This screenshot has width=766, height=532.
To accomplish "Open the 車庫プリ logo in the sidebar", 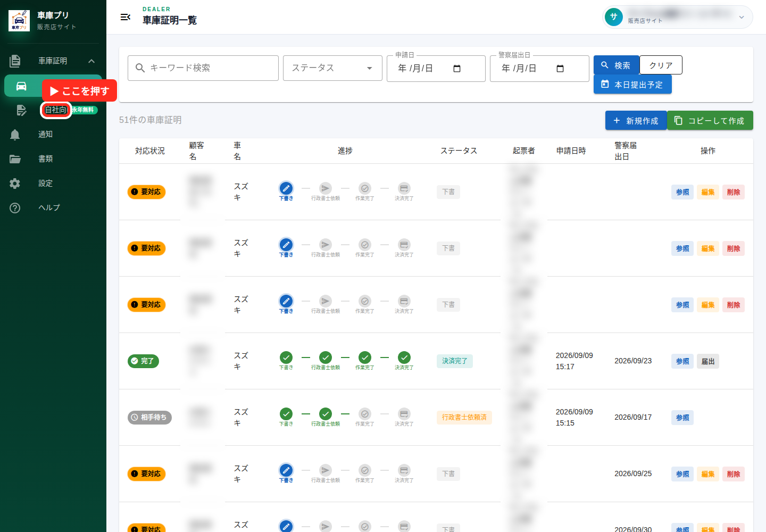I will point(19,21).
